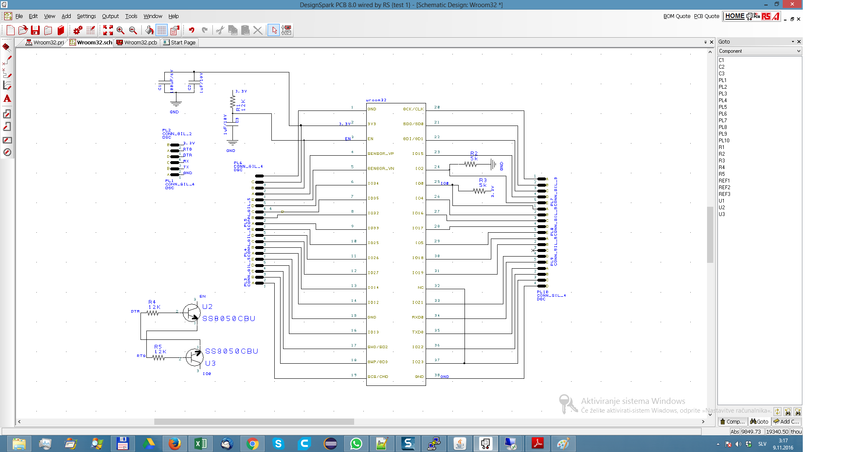
Task: Open the grids settings icon with the pencil
Action: [91, 30]
